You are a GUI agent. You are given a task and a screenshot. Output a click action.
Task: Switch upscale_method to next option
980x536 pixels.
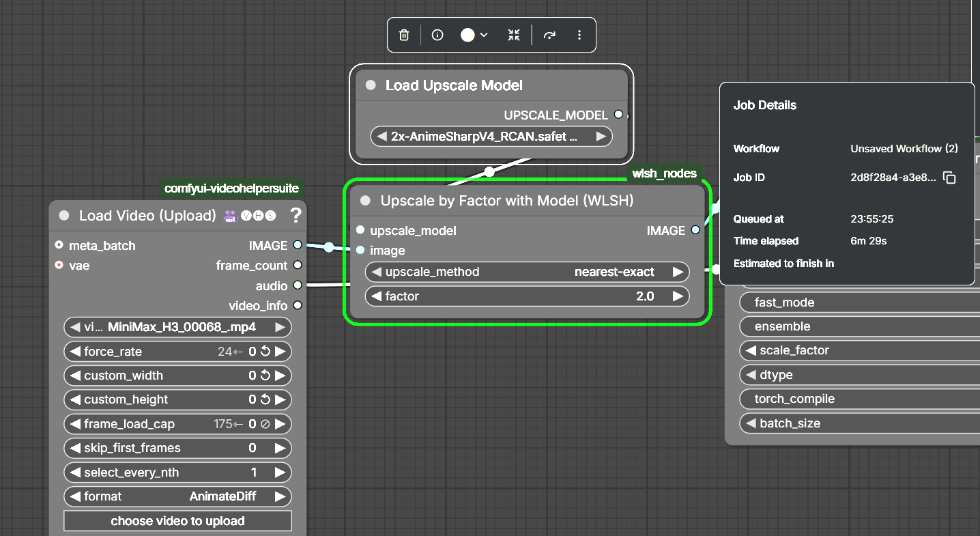[678, 272]
